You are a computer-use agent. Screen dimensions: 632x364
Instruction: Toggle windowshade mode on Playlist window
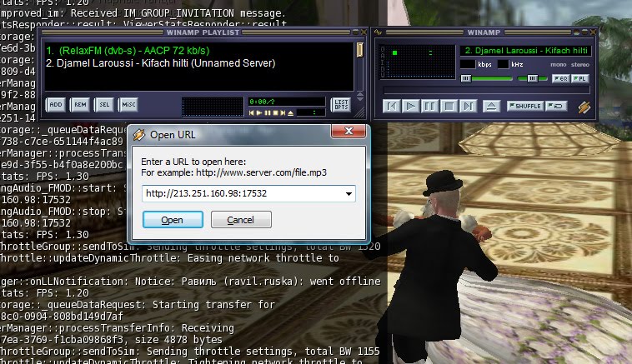tap(355, 32)
